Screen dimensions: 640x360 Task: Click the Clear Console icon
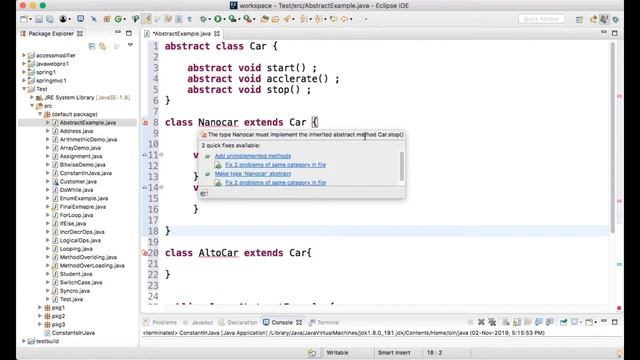point(506,322)
